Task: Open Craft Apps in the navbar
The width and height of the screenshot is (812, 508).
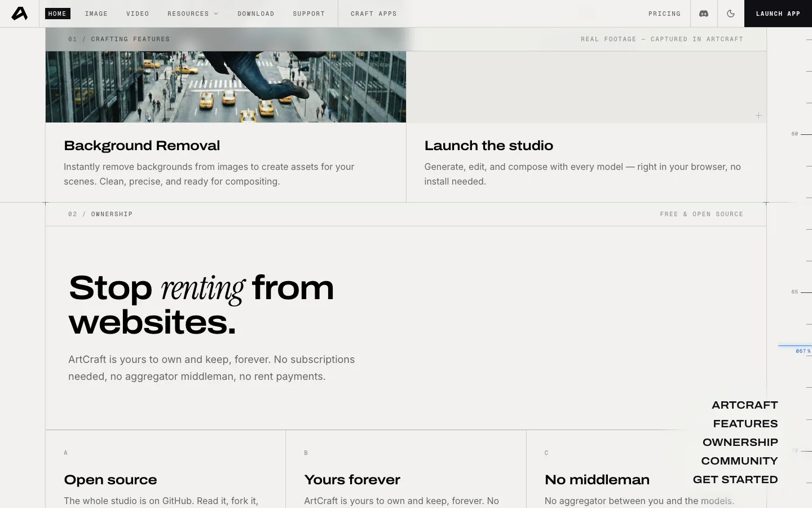Action: 374,14
